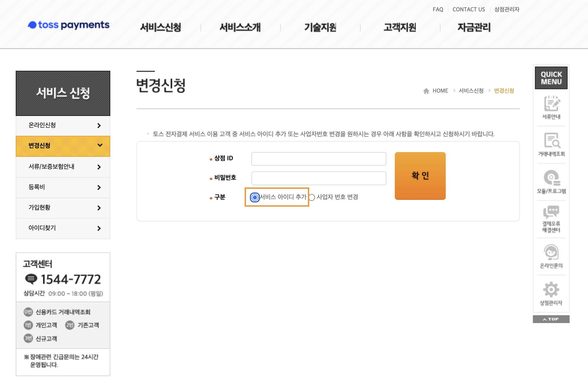Click the HOME breadcrumb icon
The width and height of the screenshot is (588, 386).
point(426,90)
